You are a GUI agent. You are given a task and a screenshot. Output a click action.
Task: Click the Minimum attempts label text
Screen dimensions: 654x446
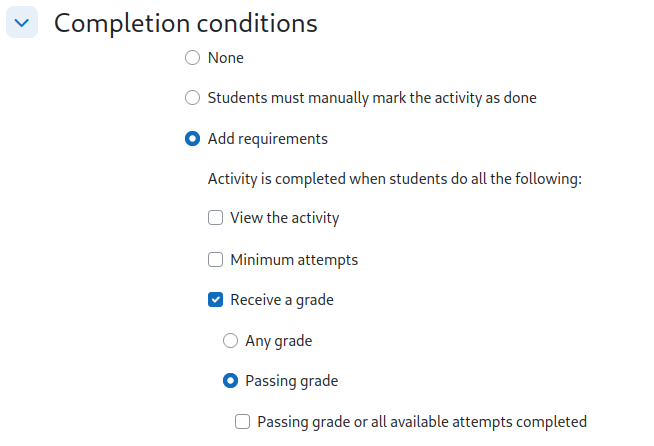pyautogui.click(x=294, y=260)
